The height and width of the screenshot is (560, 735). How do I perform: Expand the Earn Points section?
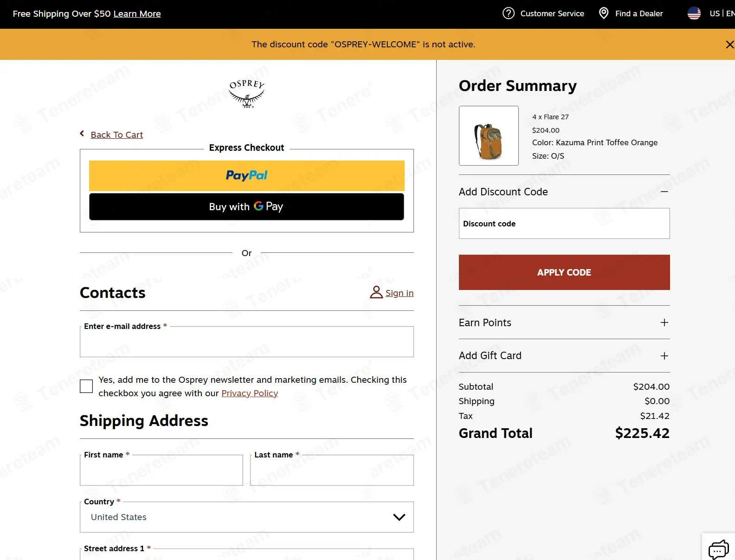(664, 322)
